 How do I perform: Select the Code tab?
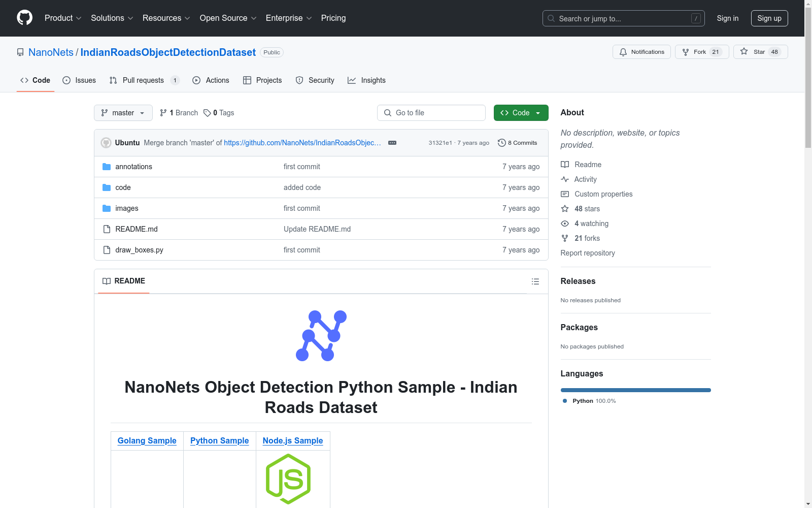click(36, 80)
